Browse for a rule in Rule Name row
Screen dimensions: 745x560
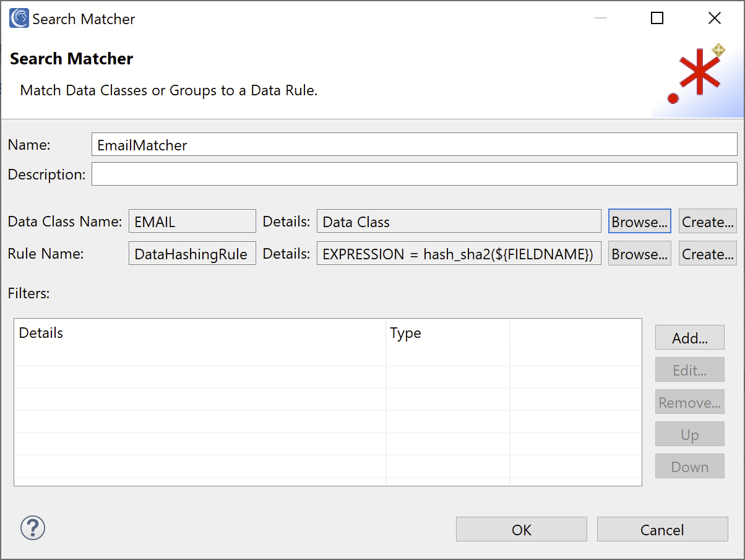click(x=640, y=253)
